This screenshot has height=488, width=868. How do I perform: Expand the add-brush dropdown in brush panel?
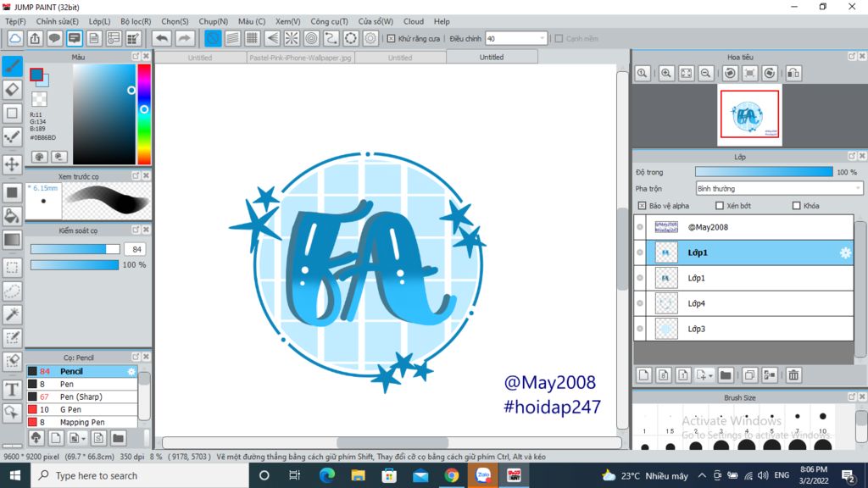coord(83,439)
